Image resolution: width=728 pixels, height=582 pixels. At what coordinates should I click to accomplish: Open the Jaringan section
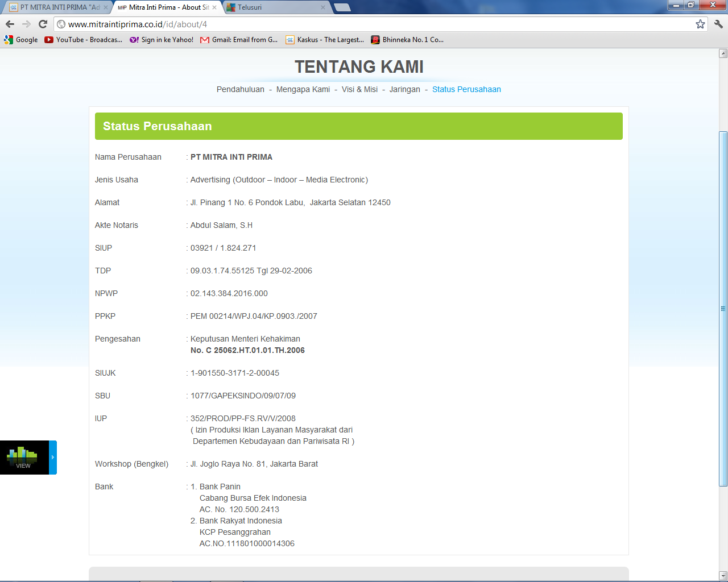click(405, 89)
